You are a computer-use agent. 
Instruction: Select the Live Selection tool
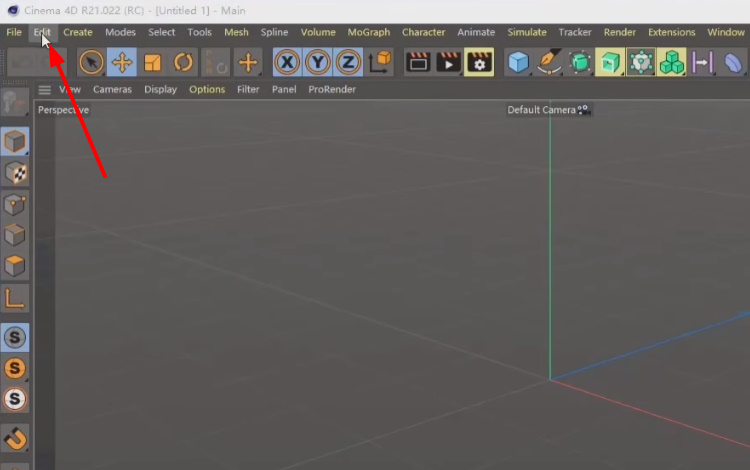coord(91,62)
